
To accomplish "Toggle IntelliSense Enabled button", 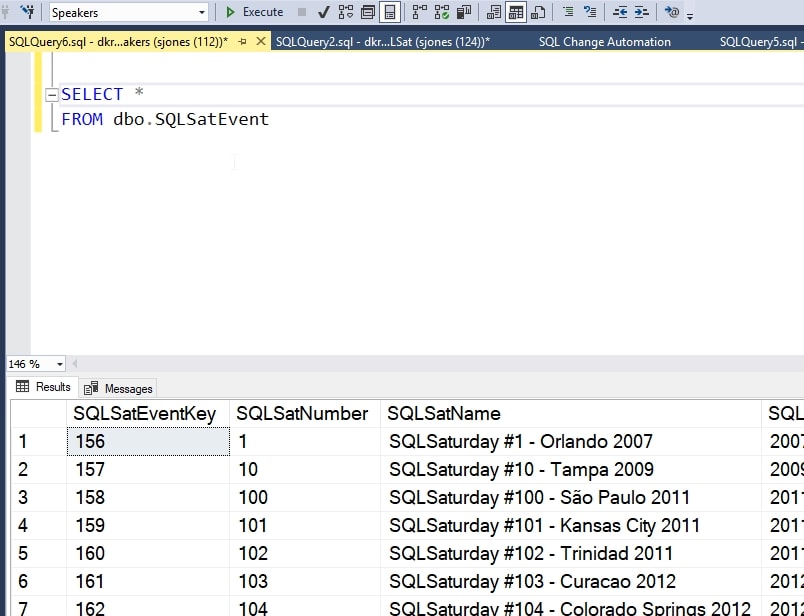I will tap(390, 12).
